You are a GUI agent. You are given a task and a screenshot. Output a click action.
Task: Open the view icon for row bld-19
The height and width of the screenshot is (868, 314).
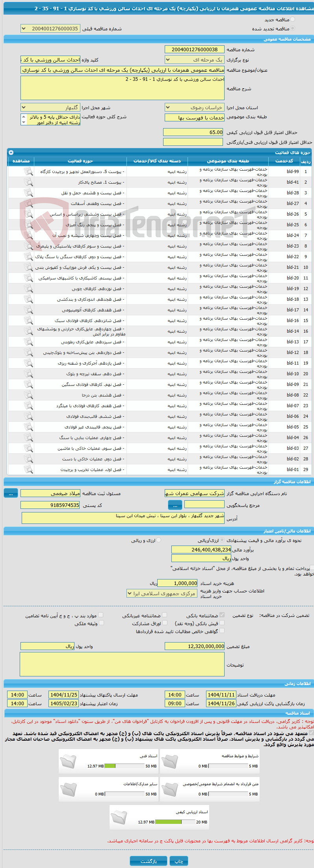pos(28,289)
